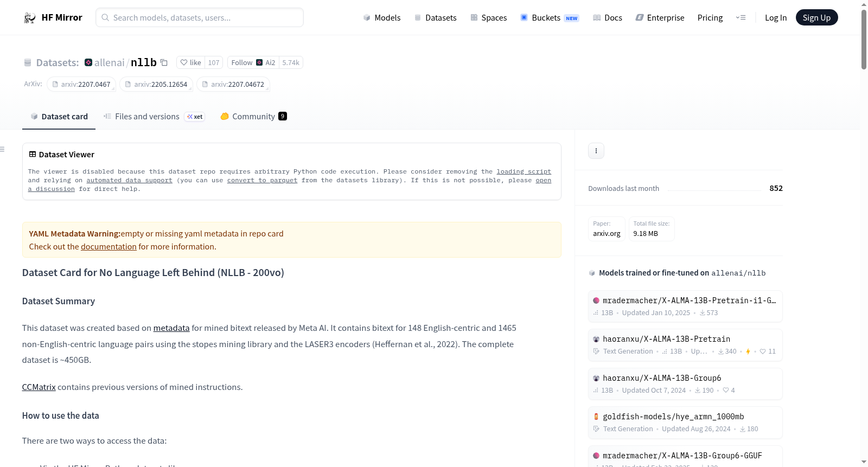Follow the Ai2 organization
The width and height of the screenshot is (868, 467).
pos(253,62)
